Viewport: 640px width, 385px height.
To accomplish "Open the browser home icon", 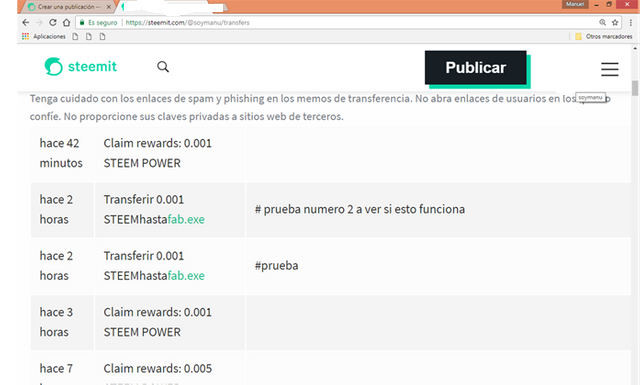I will 66,22.
